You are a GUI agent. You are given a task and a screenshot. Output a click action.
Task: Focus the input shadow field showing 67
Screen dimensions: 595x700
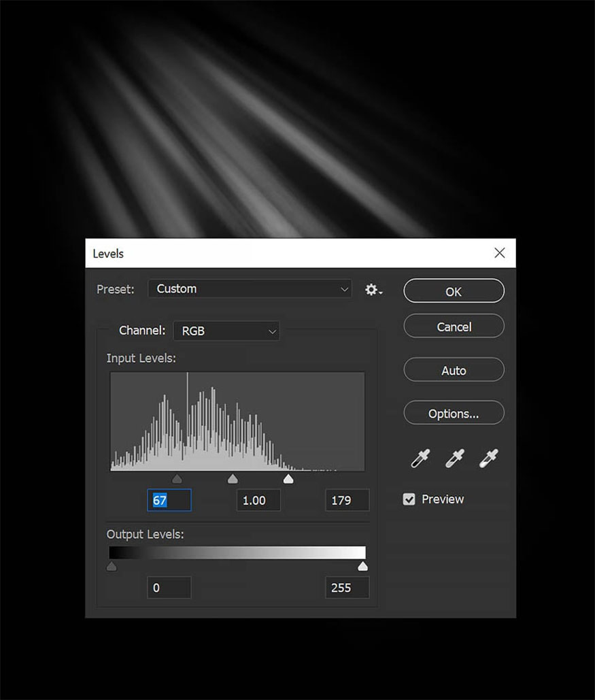click(x=169, y=500)
